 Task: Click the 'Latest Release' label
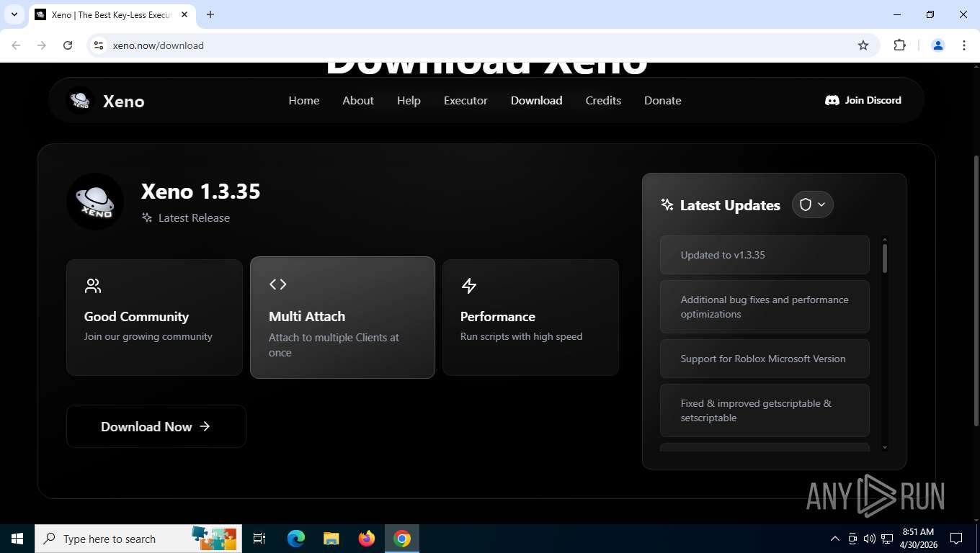194,218
